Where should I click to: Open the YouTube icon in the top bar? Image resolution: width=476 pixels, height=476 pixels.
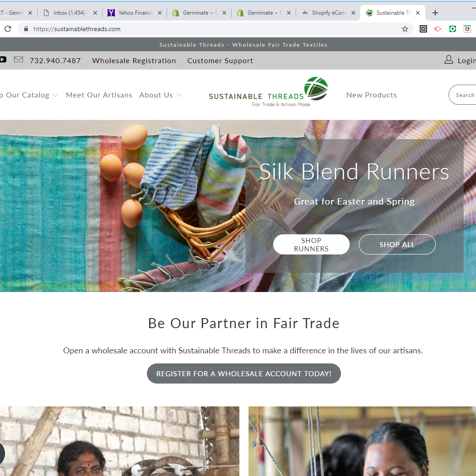pos(3,59)
